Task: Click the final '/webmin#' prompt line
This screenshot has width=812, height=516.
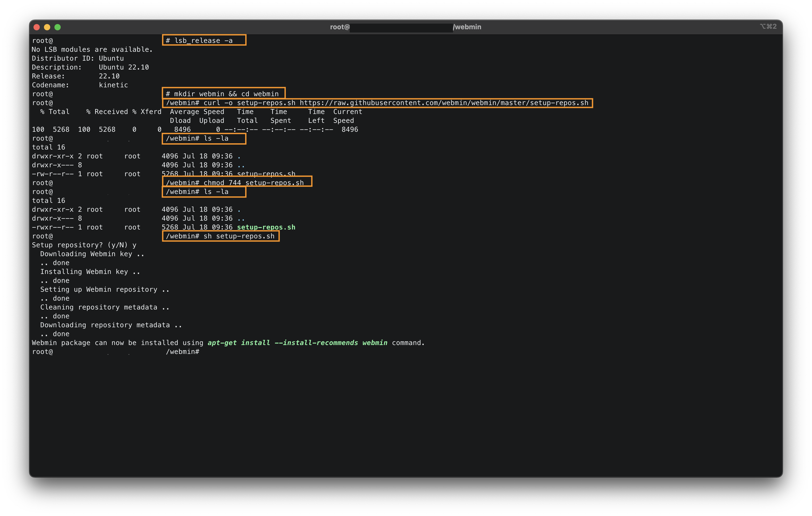Action: (116, 352)
